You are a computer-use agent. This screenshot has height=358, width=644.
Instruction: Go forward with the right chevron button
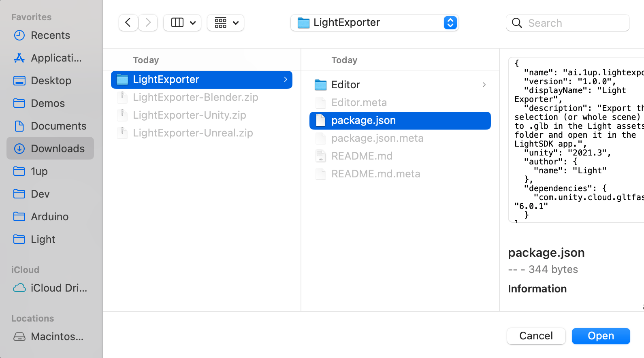(x=148, y=23)
